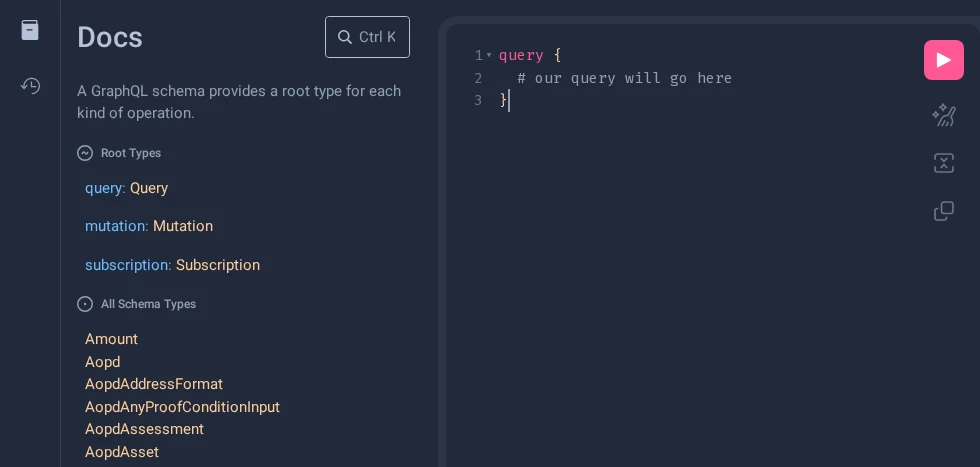The width and height of the screenshot is (980, 467).
Task: Click the 'mutation:' field label
Action: click(116, 226)
